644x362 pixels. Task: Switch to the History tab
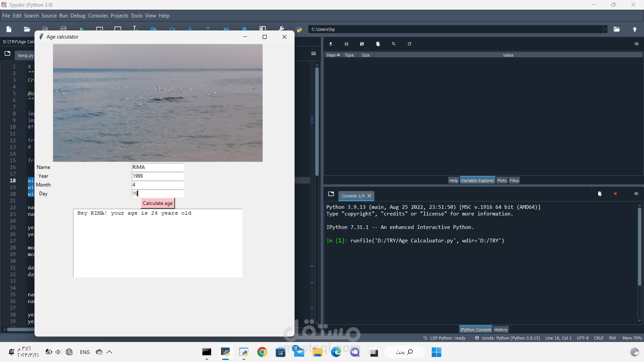pos(501,329)
